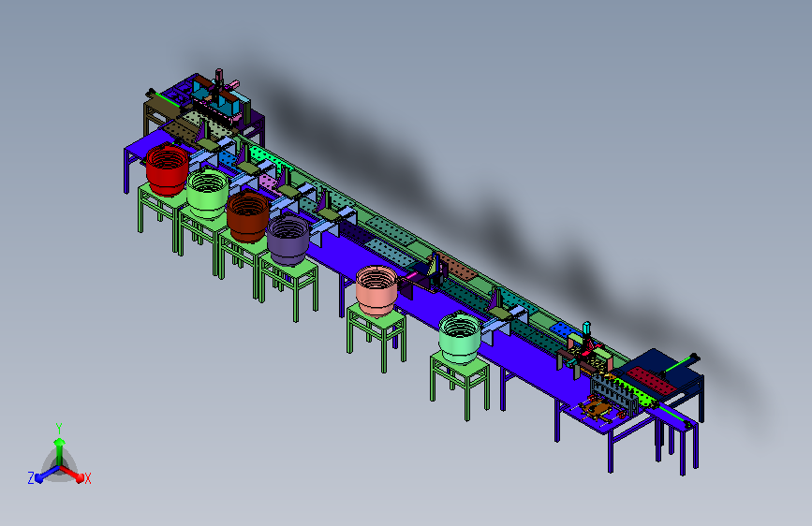This screenshot has height=526, width=812.
Task: Select the mint green bowl nearest the right end
Action: (x=460, y=338)
